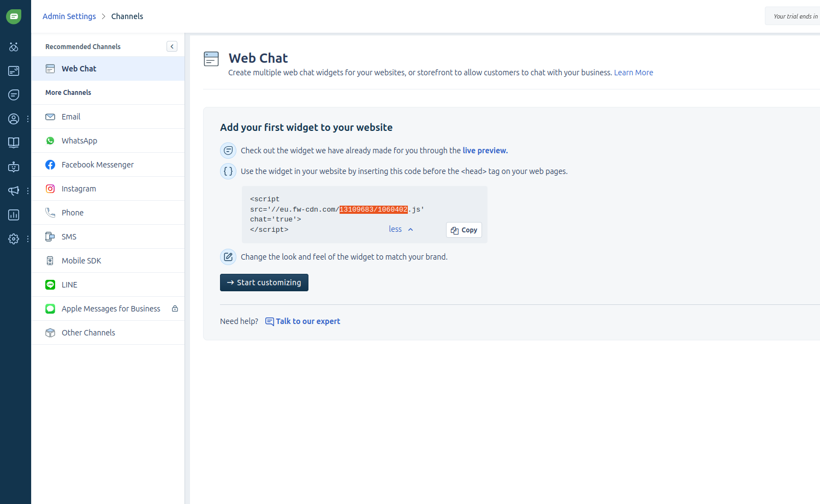820x504 pixels.
Task: Select the Bots icon in the sidebar
Action: [x=14, y=166]
